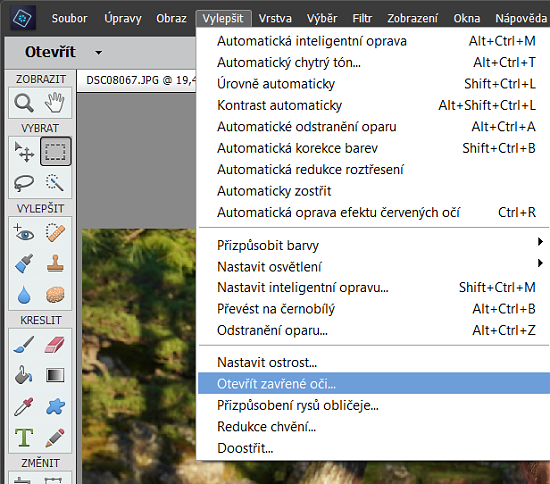
Task: Pick the Lasso tool
Action: (24, 183)
